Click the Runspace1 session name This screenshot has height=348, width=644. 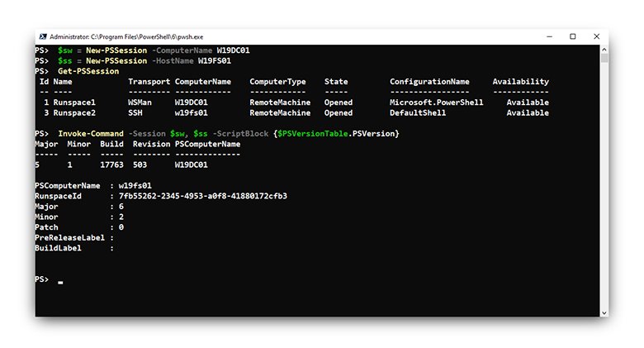pyautogui.click(x=74, y=102)
